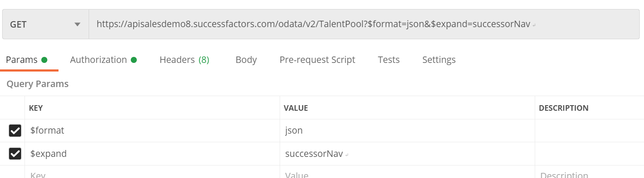Click the request URL field

pyautogui.click(x=364, y=24)
